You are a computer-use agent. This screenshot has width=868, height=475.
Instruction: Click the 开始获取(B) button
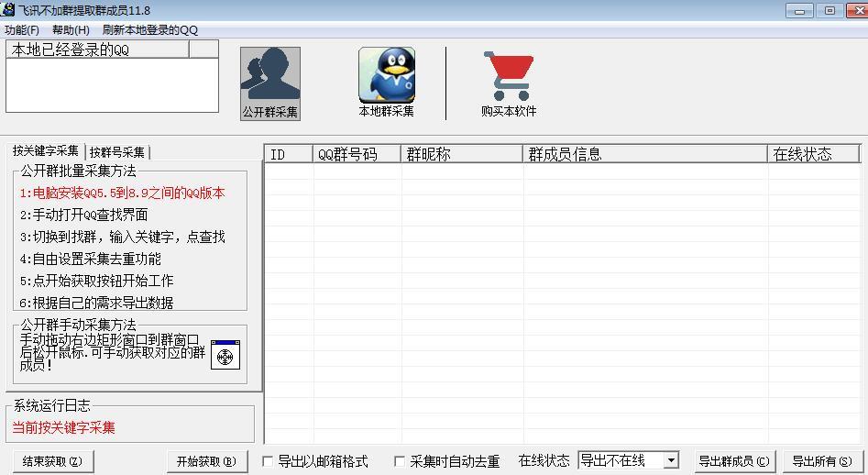(x=206, y=461)
